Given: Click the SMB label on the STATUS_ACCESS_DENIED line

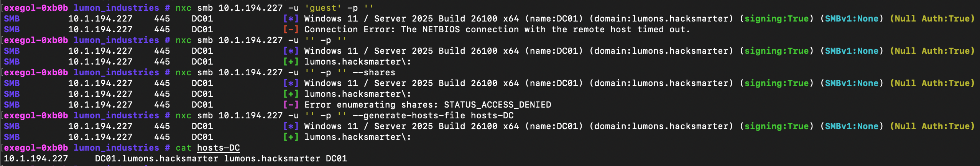Looking at the screenshot, I should click(x=12, y=105).
